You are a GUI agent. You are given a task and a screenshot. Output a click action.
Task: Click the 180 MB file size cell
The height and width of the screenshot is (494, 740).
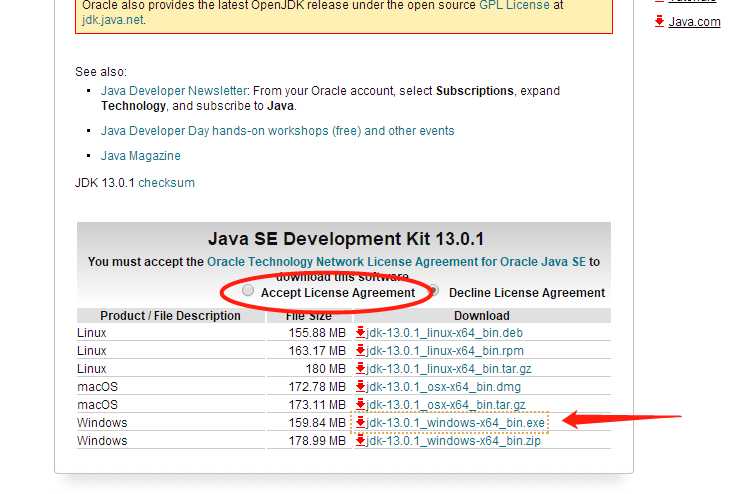(x=326, y=368)
